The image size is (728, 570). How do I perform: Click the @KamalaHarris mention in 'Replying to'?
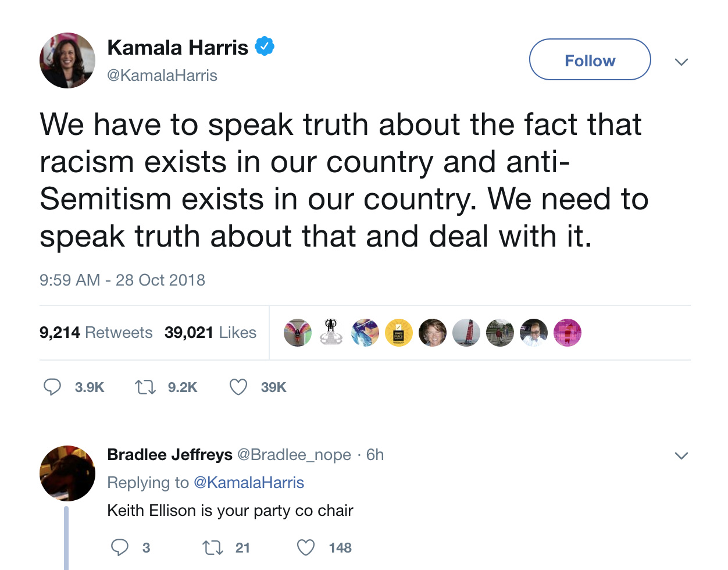(x=248, y=483)
